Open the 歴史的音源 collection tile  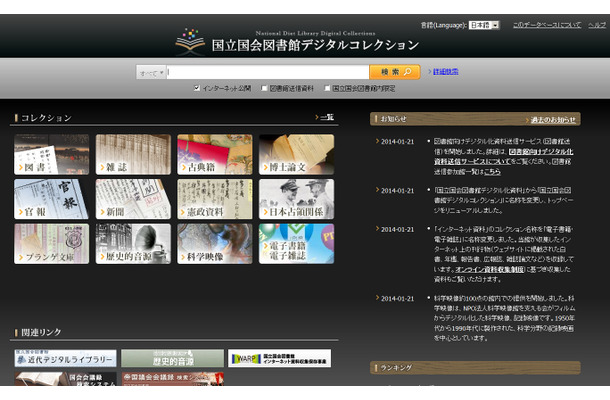click(x=133, y=244)
